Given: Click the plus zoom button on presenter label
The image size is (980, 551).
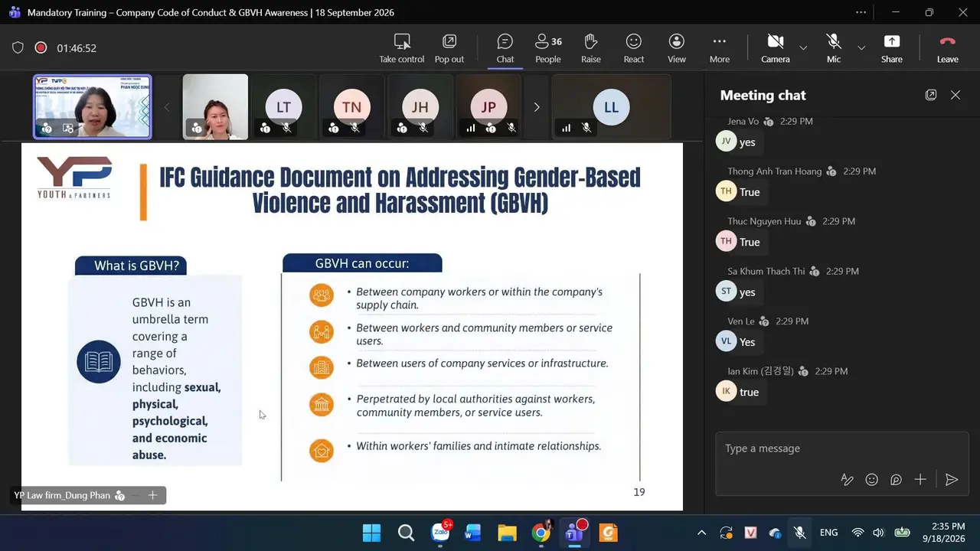Looking at the screenshot, I should [x=152, y=496].
